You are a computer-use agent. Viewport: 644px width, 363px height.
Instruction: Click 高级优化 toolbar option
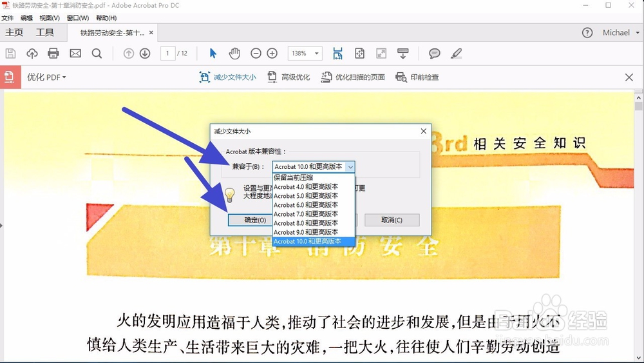pos(289,77)
